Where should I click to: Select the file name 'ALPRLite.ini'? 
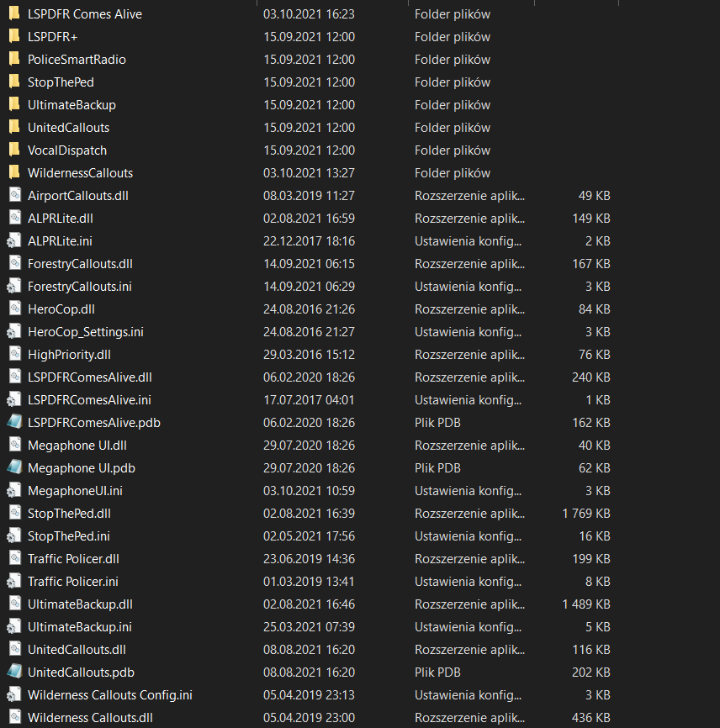pos(60,241)
